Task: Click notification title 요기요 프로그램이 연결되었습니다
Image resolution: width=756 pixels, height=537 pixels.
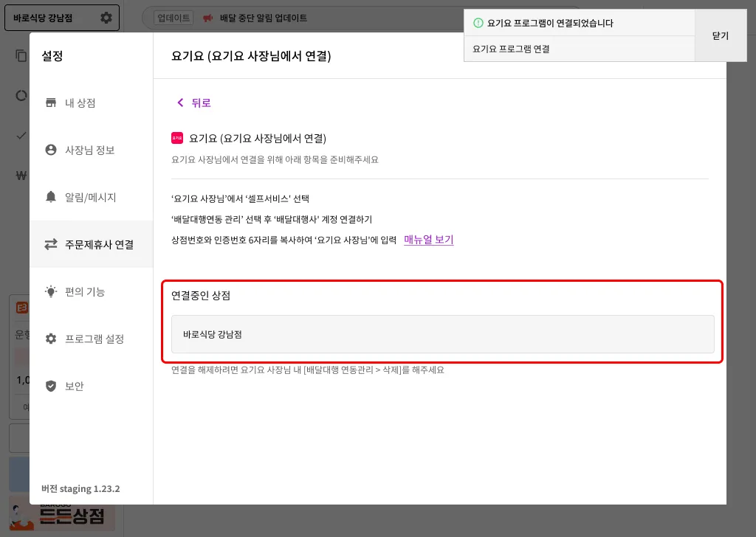Action: 550,23
